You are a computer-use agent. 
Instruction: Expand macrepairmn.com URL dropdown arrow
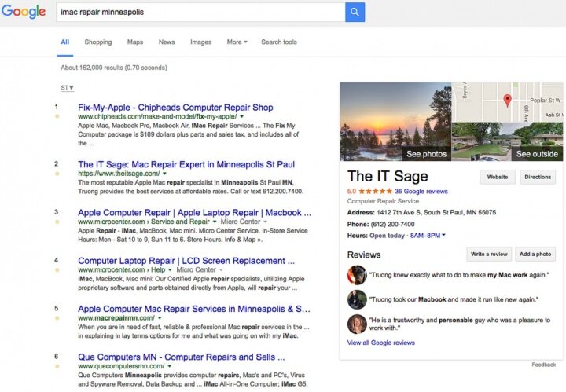[x=160, y=318]
